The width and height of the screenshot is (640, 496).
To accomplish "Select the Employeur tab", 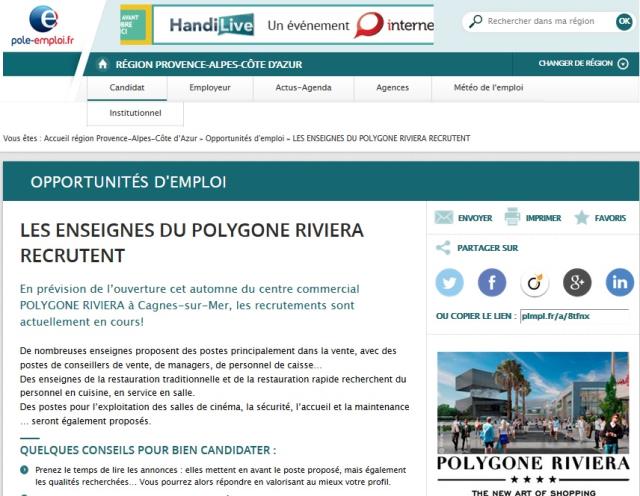I will [x=210, y=88].
